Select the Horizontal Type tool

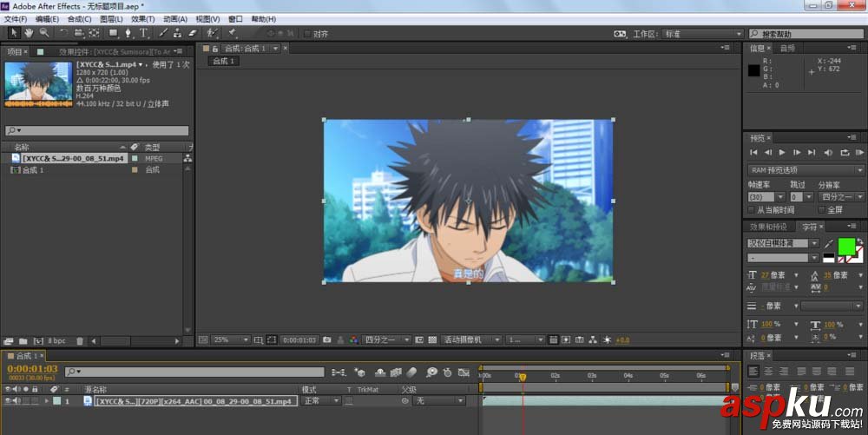pos(143,33)
